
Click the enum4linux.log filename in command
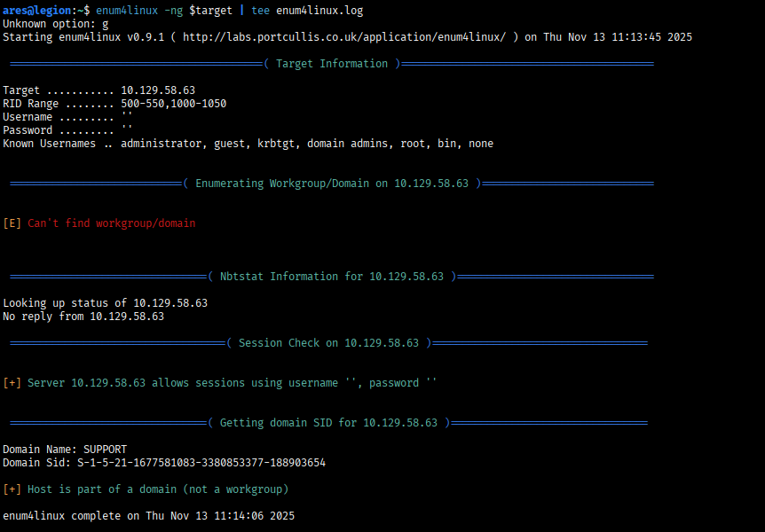(319, 11)
